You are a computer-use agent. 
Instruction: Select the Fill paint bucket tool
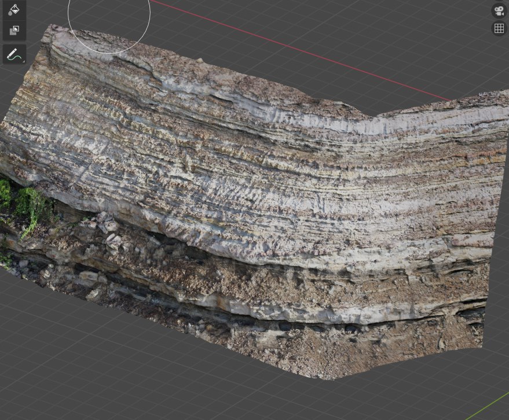(x=14, y=10)
